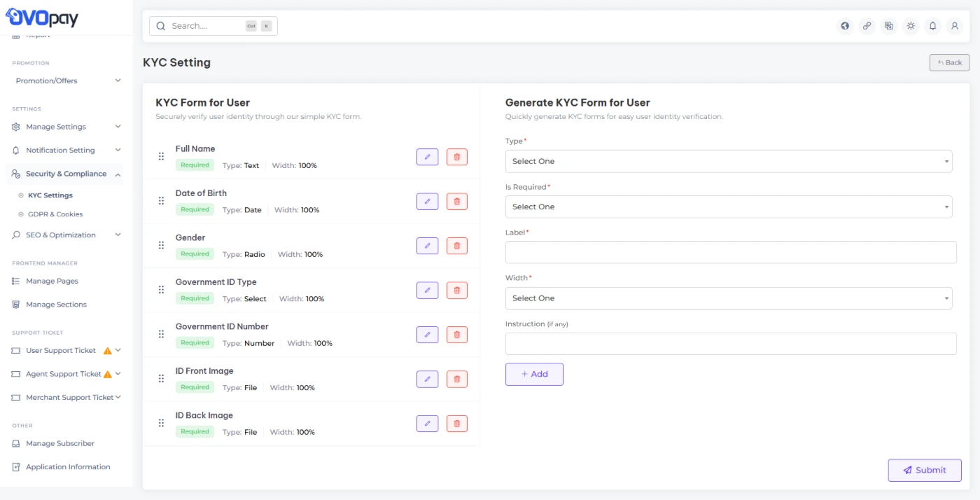Click the + Add button
Viewport: 980px width, 500px height.
pyautogui.click(x=534, y=374)
